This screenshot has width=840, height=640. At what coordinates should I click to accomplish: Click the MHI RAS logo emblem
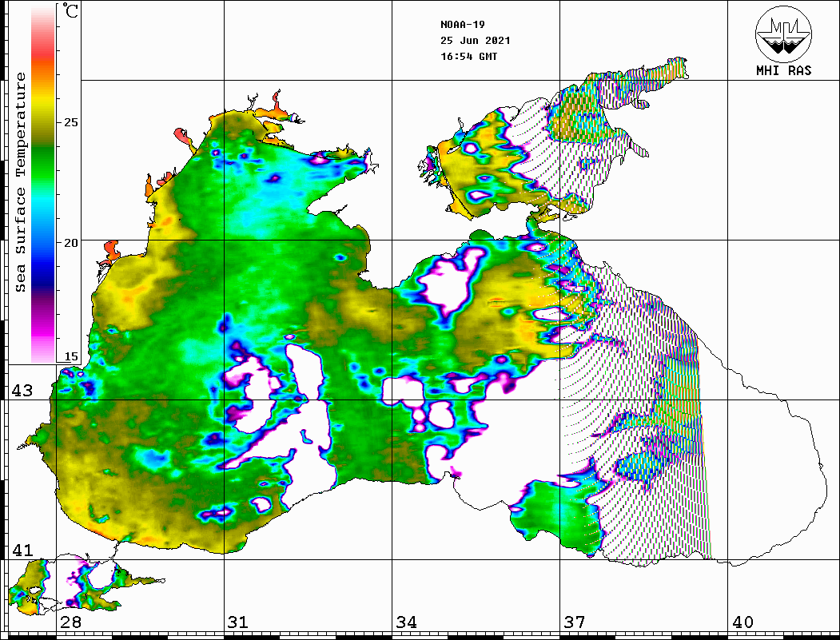(x=783, y=34)
